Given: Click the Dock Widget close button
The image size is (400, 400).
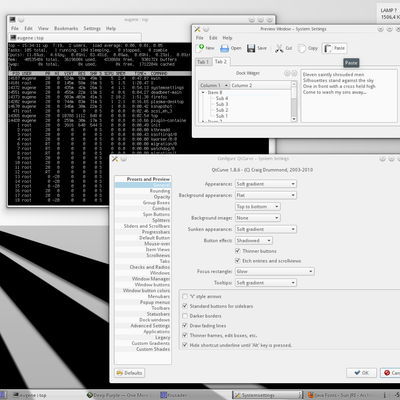Looking at the screenshot, I should tap(294, 73).
